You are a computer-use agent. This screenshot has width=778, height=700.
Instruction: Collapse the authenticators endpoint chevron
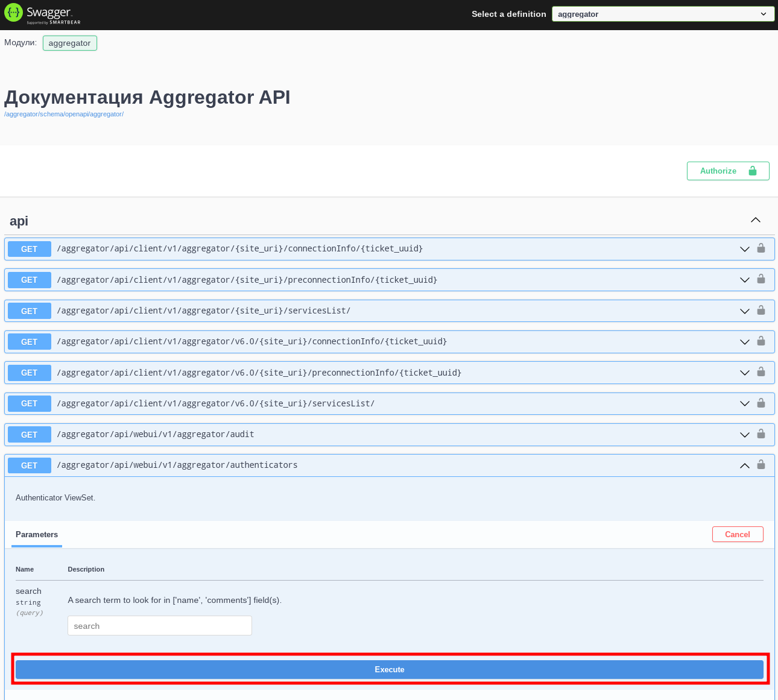(745, 465)
